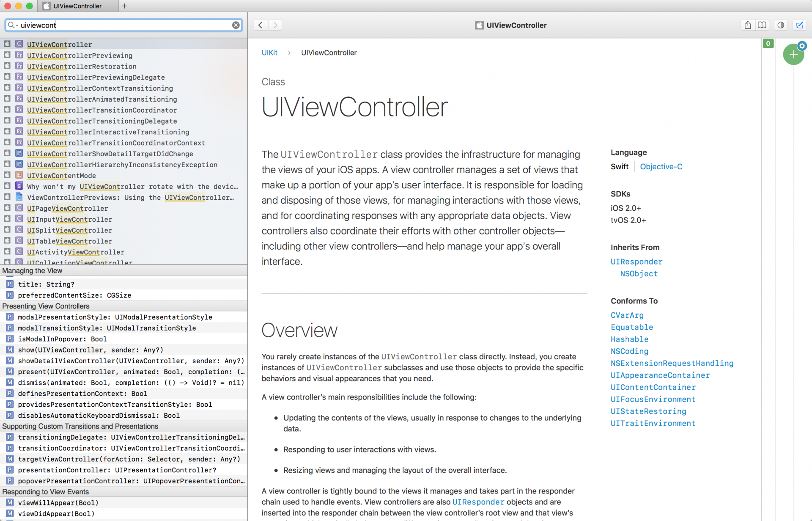Click the C icon beside UISplitViewController

point(19,229)
